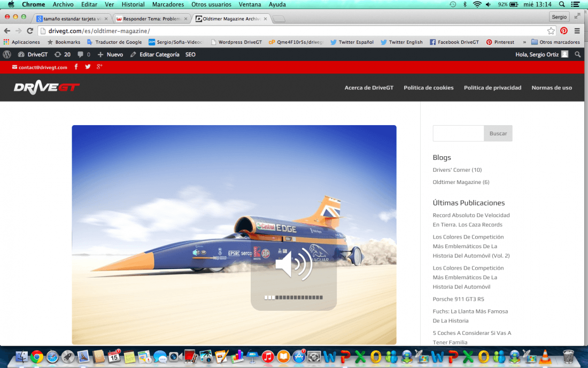
Task: Show hidden bookmarks with the chevron
Action: tap(524, 42)
